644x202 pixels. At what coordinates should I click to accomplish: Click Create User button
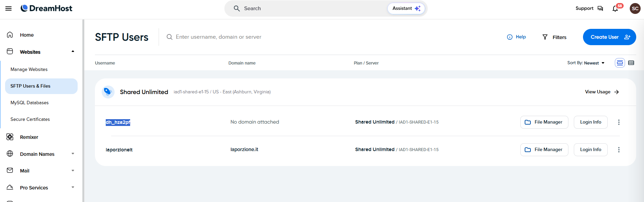[609, 37]
